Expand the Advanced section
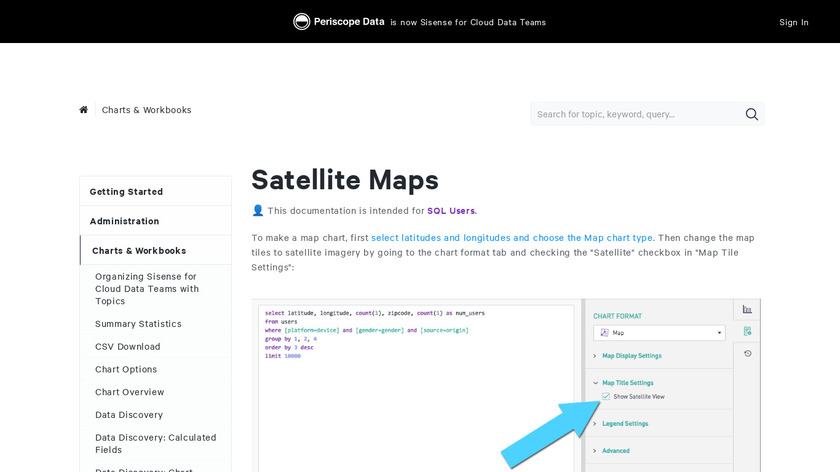Image resolution: width=840 pixels, height=472 pixels. [x=615, y=450]
